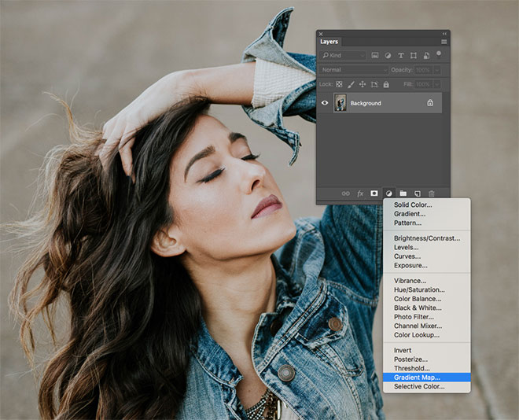The width and height of the screenshot is (519, 420).
Task: Click the add layer mask icon
Action: [x=374, y=193]
